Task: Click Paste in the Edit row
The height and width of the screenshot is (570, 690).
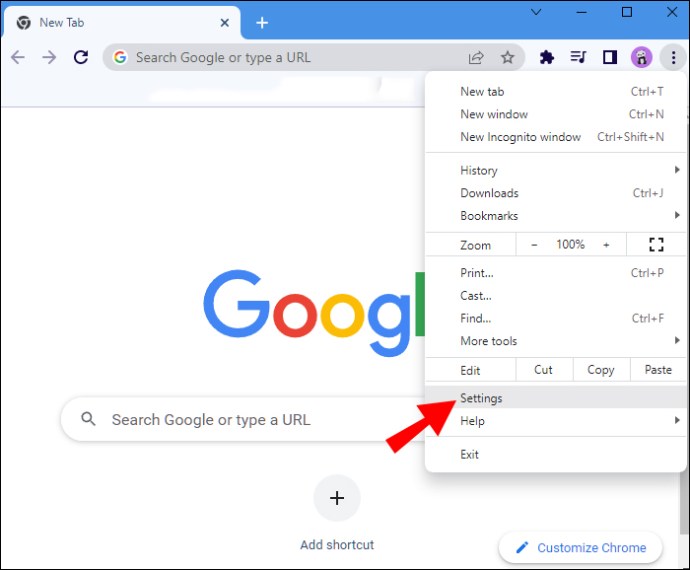Action: tap(658, 370)
